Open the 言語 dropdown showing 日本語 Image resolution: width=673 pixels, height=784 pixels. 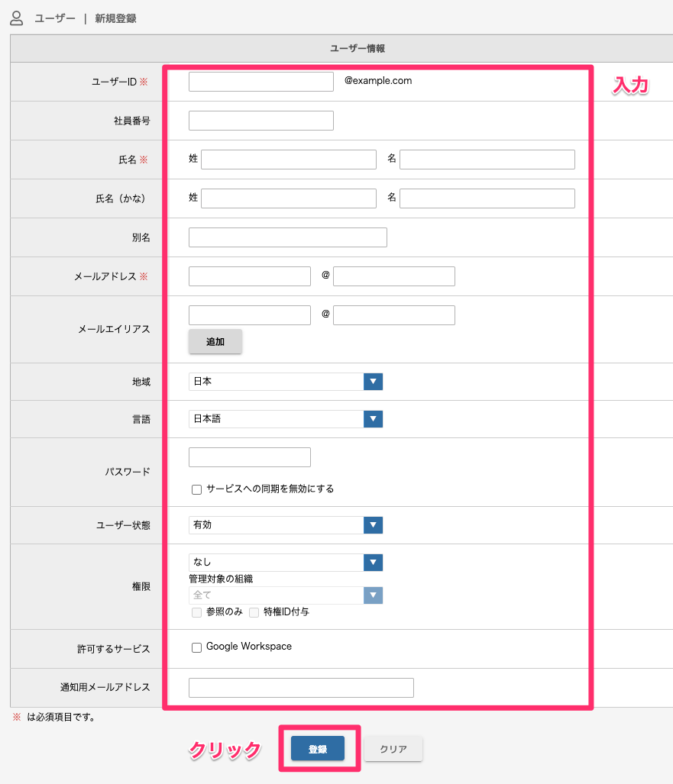tap(285, 419)
